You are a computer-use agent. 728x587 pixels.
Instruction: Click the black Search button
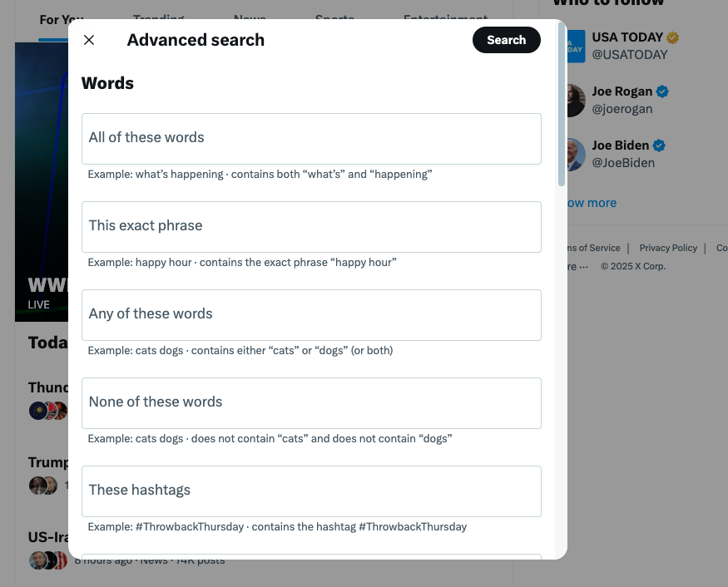click(507, 40)
